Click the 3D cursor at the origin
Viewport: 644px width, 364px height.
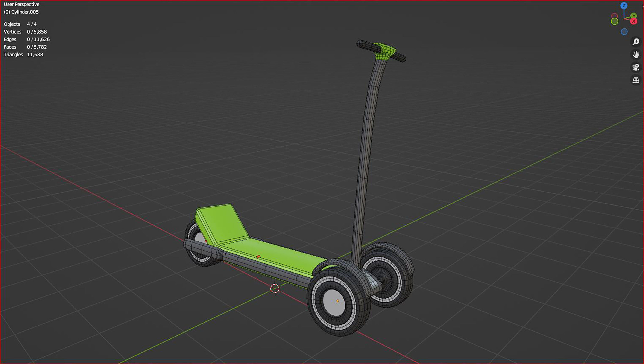(275, 288)
